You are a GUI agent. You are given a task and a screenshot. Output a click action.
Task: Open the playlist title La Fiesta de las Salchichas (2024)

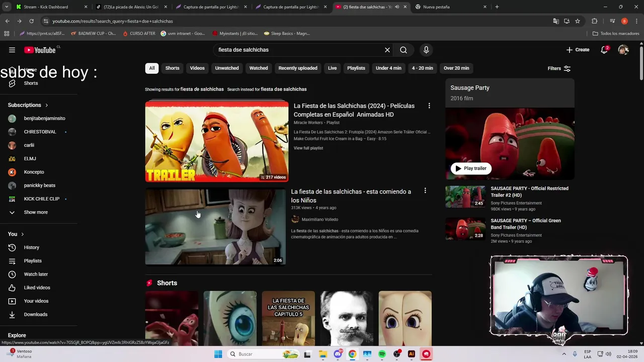coord(354,110)
